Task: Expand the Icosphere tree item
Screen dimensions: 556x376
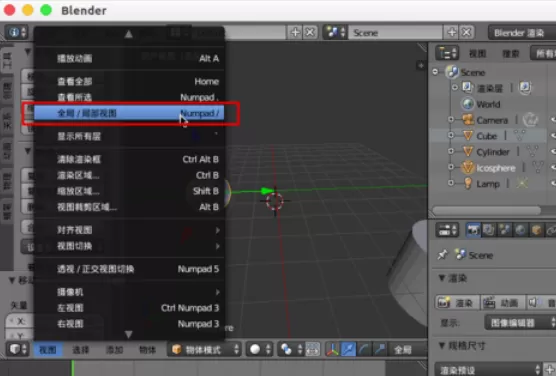Action: click(451, 167)
